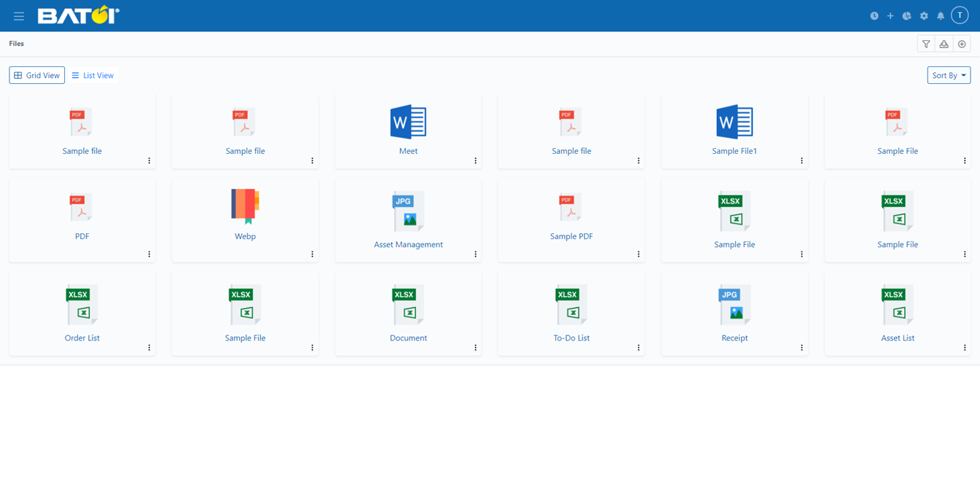Click the Batoi logo

tap(79, 15)
